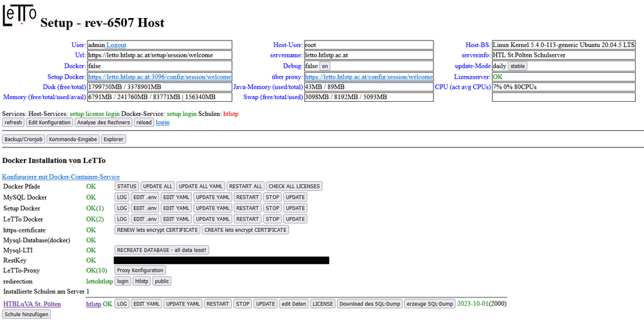Image resolution: width=644 pixels, height=320 pixels.
Task: Open the Setup Docker config URL
Action: [158, 77]
